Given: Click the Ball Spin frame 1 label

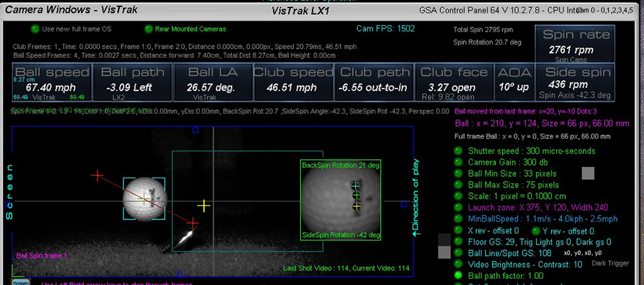Looking at the screenshot, I should click(41, 256).
